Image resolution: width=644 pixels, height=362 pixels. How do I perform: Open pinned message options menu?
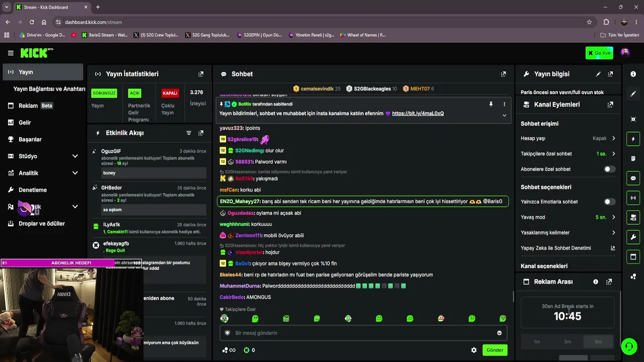point(504,104)
